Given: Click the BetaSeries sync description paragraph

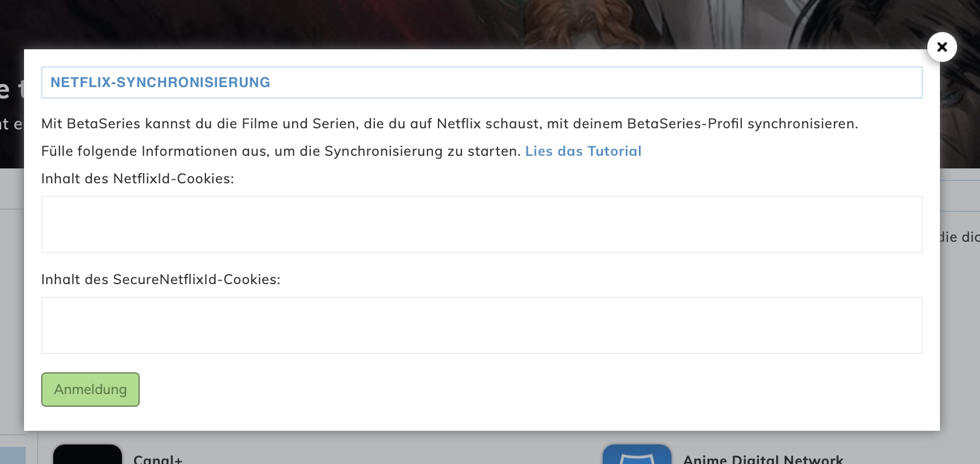Looking at the screenshot, I should [x=449, y=124].
